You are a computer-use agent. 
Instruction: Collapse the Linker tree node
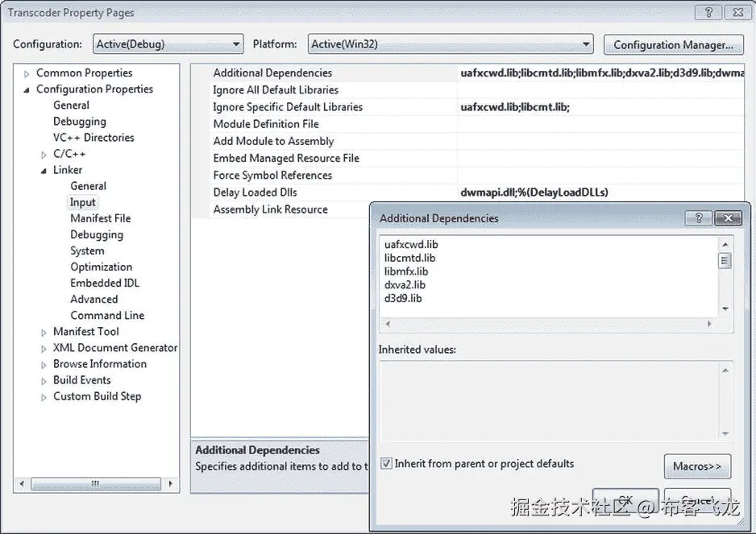click(x=44, y=169)
